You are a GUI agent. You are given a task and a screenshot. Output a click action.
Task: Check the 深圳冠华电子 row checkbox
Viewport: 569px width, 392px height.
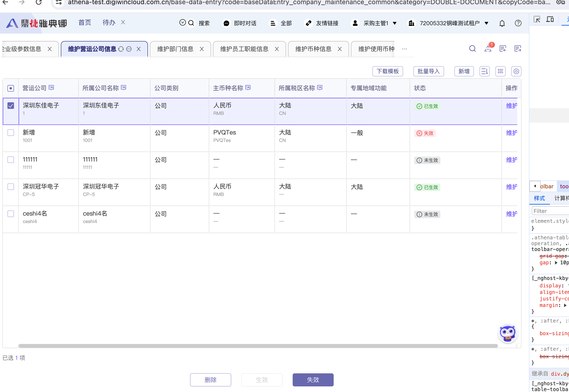[x=11, y=187]
